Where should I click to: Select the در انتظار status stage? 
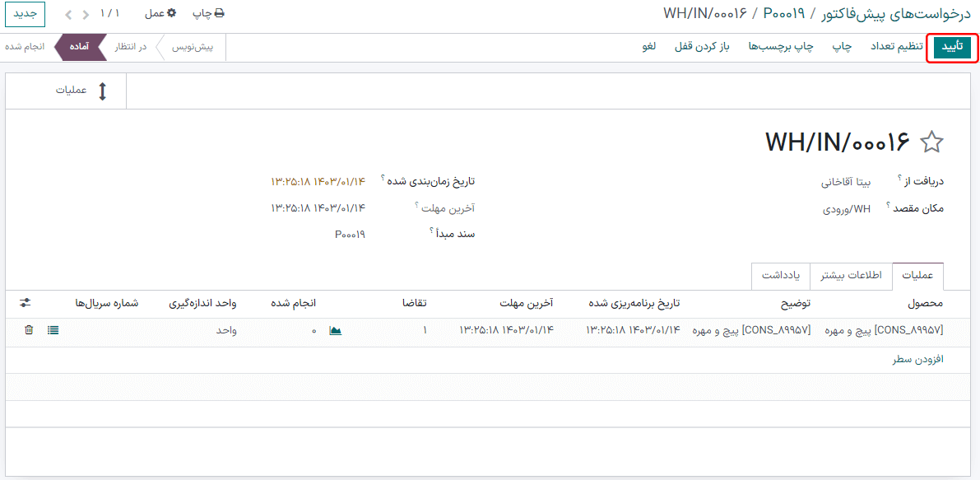pos(130,48)
